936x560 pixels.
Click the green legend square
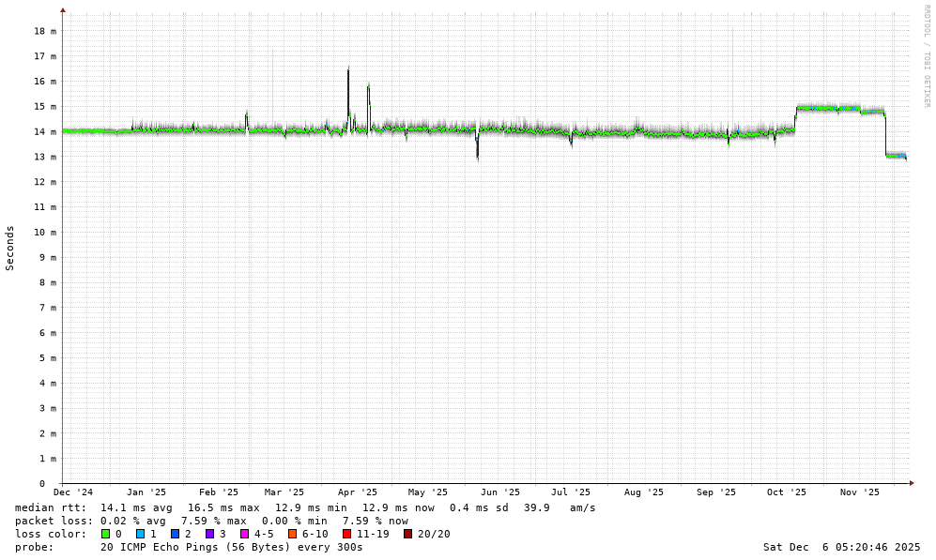(105, 534)
